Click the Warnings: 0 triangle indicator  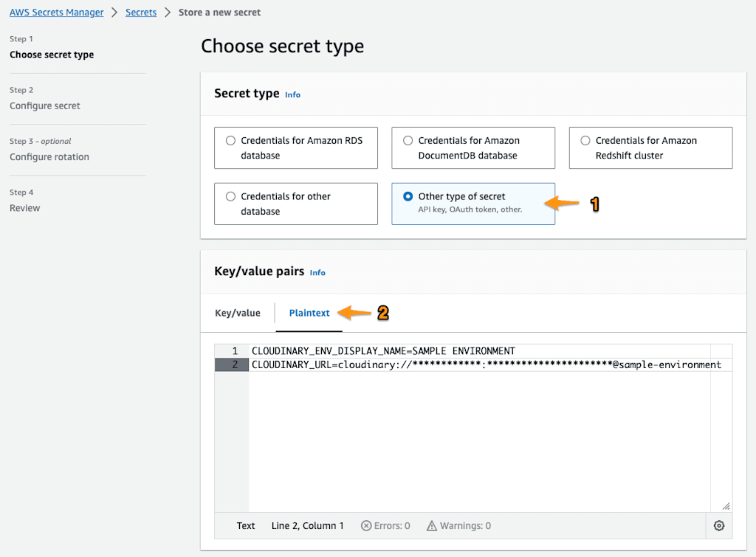pyautogui.click(x=431, y=526)
